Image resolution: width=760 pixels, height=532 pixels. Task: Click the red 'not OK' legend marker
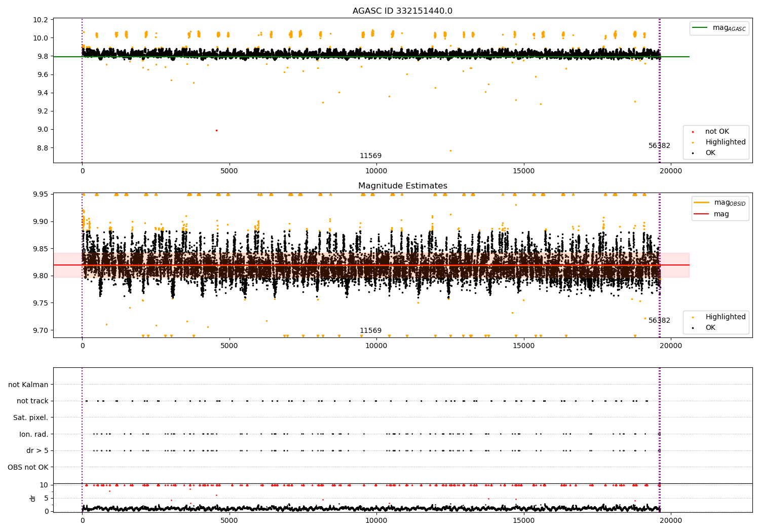(693, 132)
